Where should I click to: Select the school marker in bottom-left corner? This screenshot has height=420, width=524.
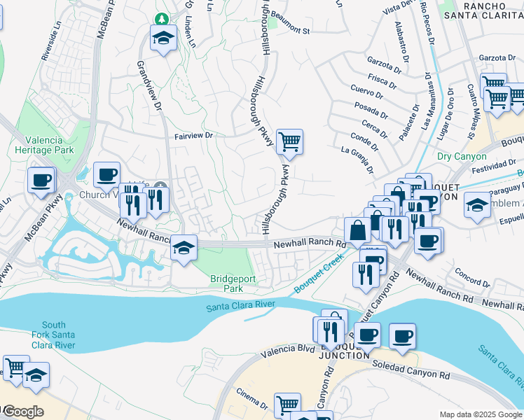36,378
